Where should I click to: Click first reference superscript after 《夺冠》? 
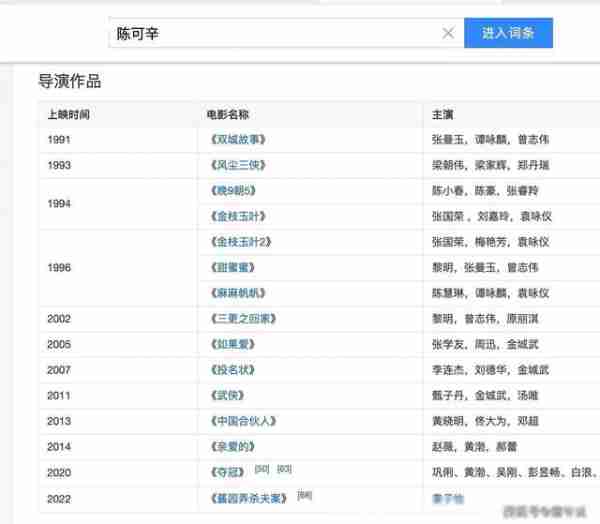[x=262, y=469]
